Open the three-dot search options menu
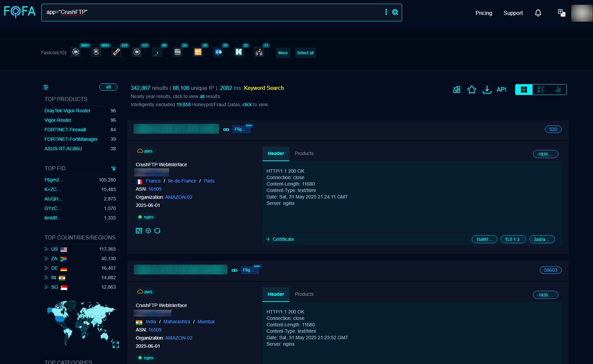Viewport: 593px width, 364px height. tap(386, 12)
